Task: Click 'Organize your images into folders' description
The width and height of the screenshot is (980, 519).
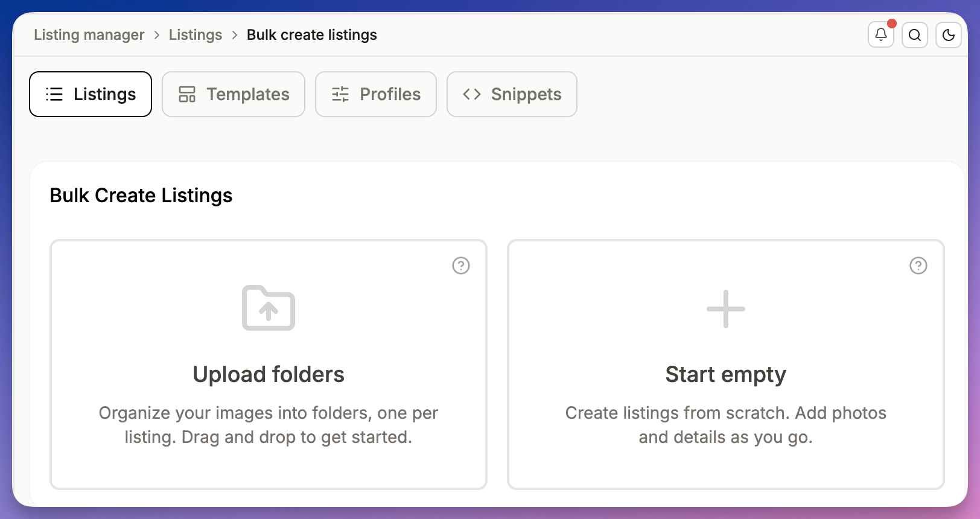Action: coord(269,425)
